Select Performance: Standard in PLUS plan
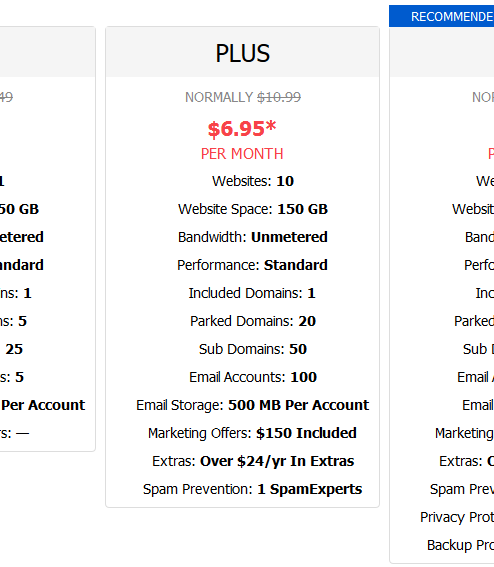Viewport: 494px width, 567px height. point(252,265)
